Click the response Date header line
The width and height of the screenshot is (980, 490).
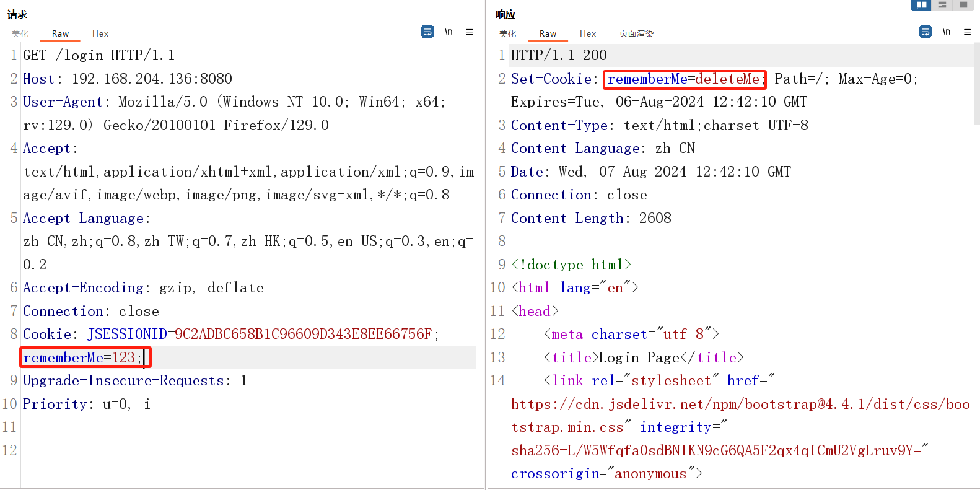[x=651, y=172]
